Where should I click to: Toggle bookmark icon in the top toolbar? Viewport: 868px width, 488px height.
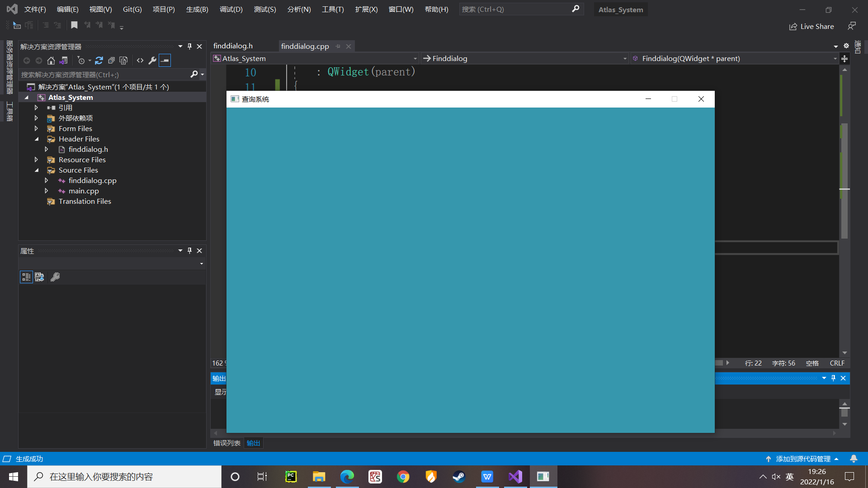click(x=74, y=25)
